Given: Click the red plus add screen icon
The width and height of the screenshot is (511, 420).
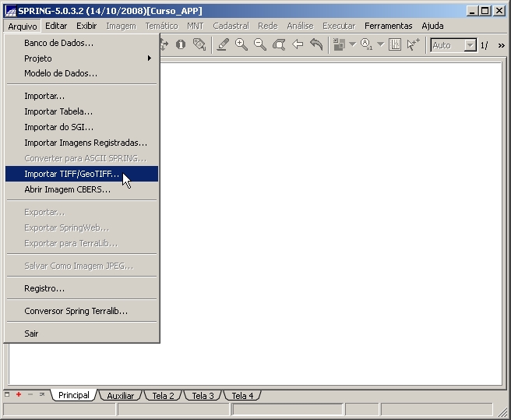Looking at the screenshot, I should tap(19, 395).
